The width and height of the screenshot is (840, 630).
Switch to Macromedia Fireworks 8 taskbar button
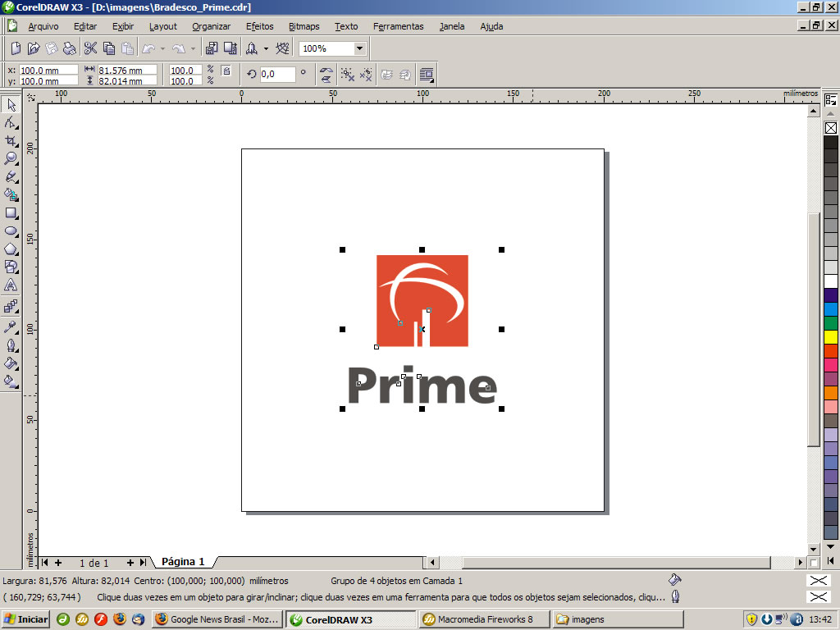[x=484, y=619]
